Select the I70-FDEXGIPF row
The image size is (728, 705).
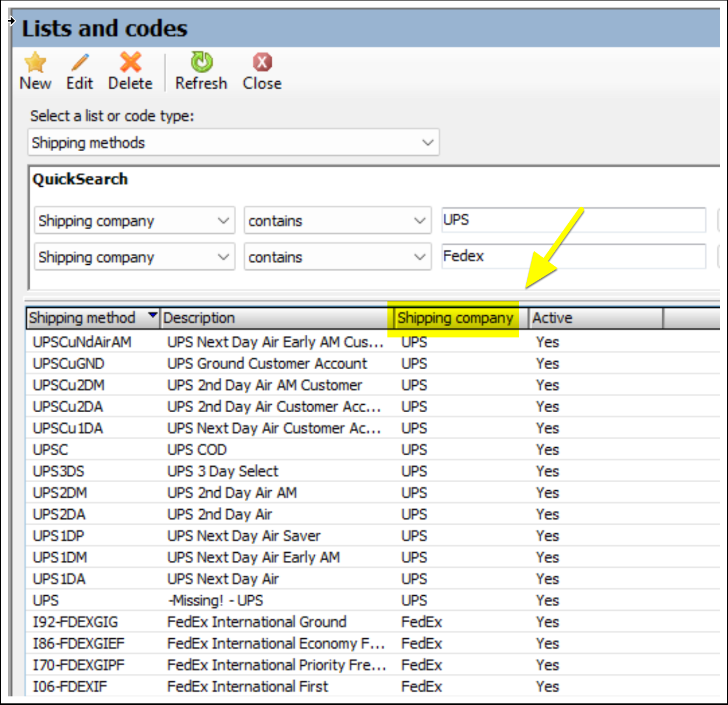pos(372,665)
